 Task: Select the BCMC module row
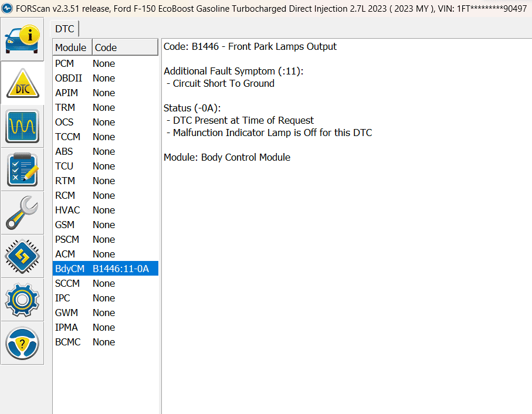[88, 342]
